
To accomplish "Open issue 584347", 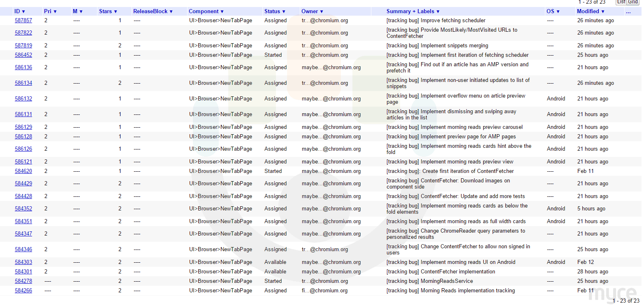I will [23, 234].
